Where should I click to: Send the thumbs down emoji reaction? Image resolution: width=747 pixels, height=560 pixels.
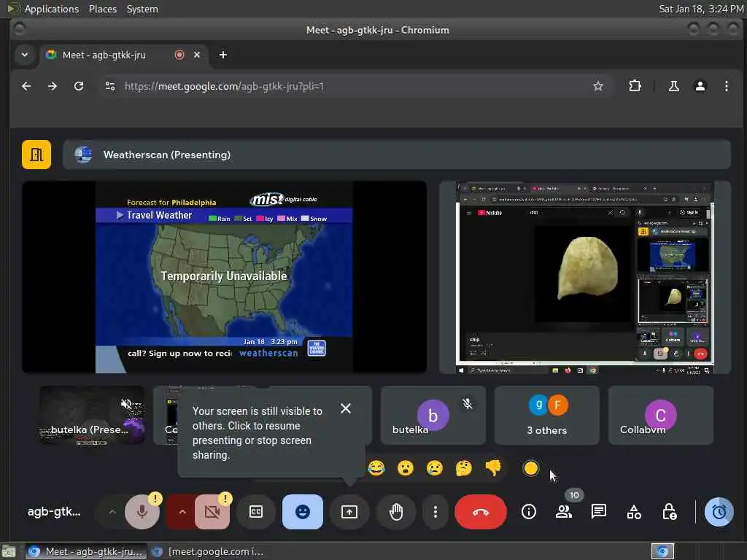493,468
